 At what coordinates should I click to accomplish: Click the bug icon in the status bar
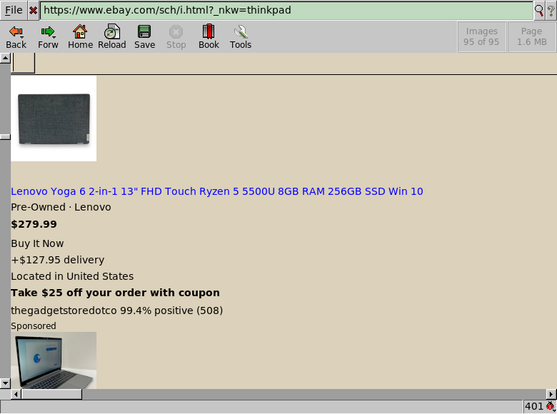[x=550, y=406]
